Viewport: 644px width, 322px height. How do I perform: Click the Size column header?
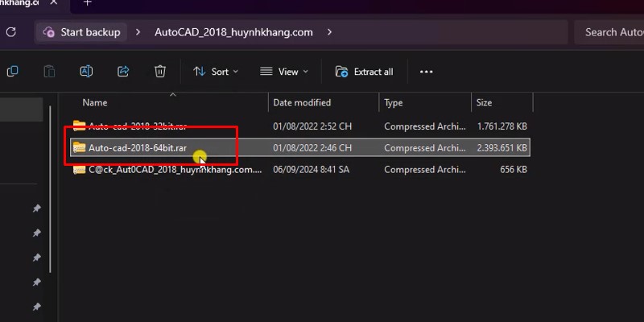point(484,103)
